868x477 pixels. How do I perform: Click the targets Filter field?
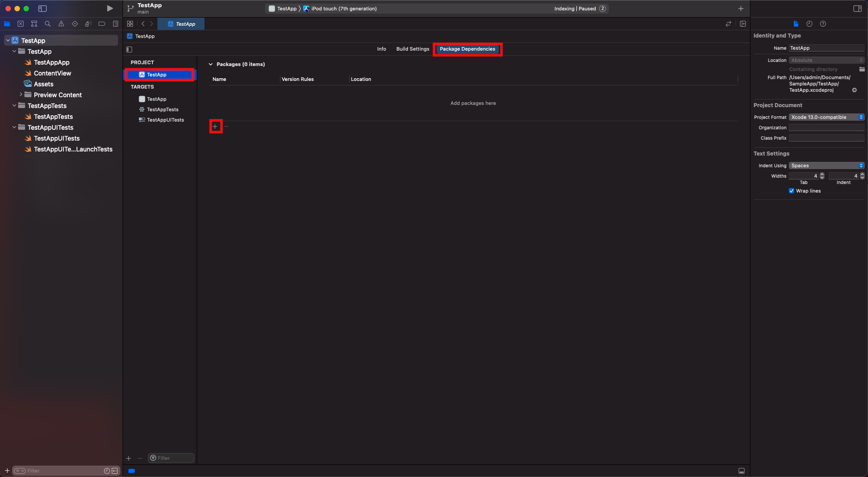click(x=171, y=458)
